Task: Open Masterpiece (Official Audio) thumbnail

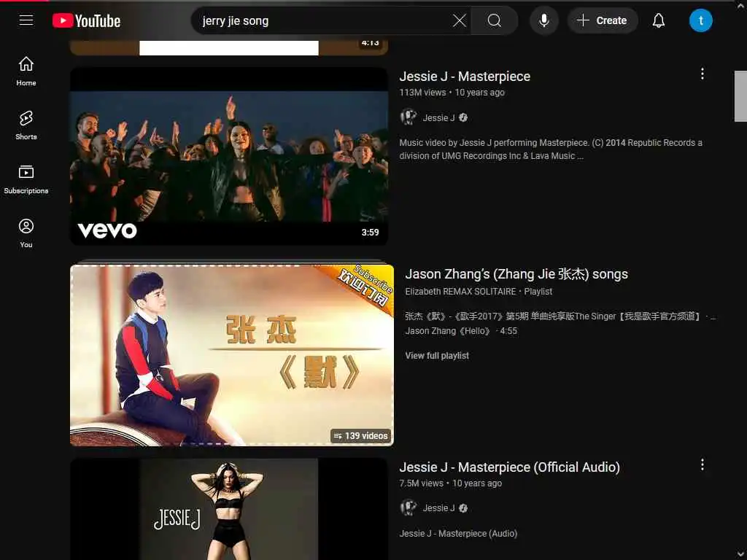Action: pyautogui.click(x=229, y=508)
